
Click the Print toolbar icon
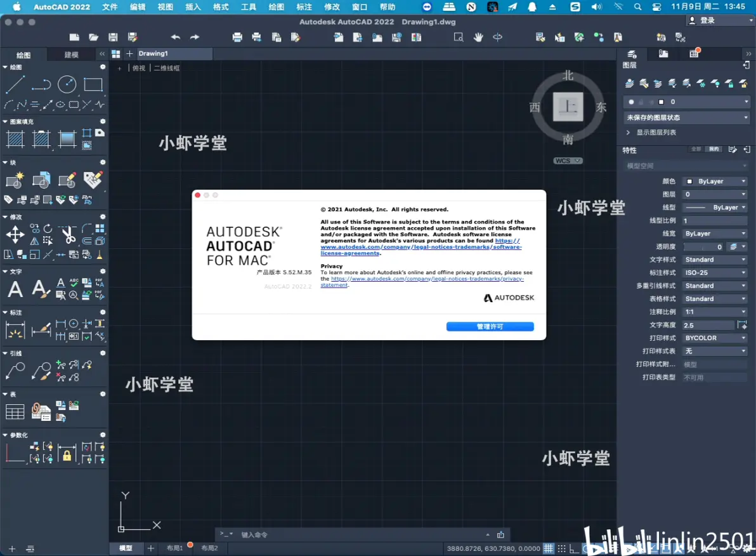tap(237, 37)
